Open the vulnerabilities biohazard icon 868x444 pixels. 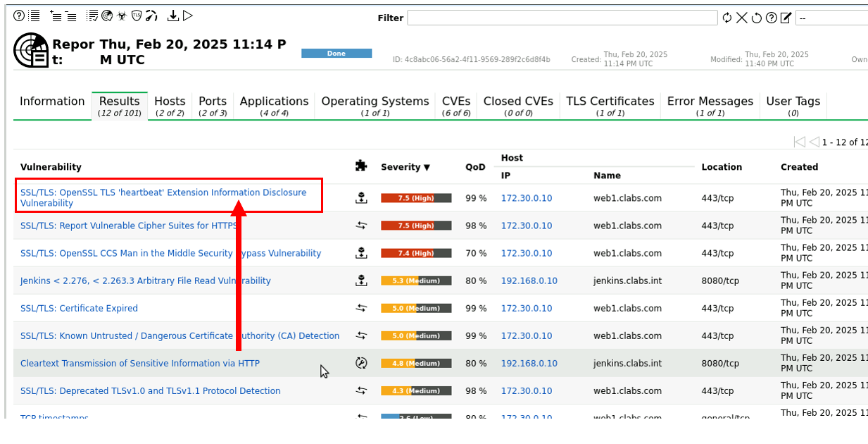click(x=122, y=16)
